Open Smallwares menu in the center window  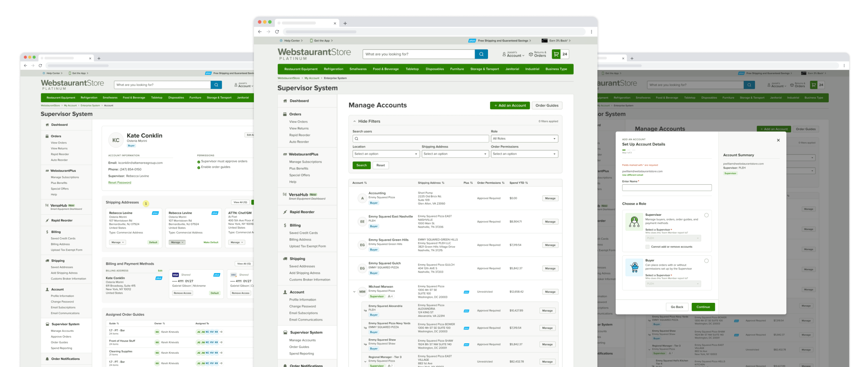click(358, 69)
